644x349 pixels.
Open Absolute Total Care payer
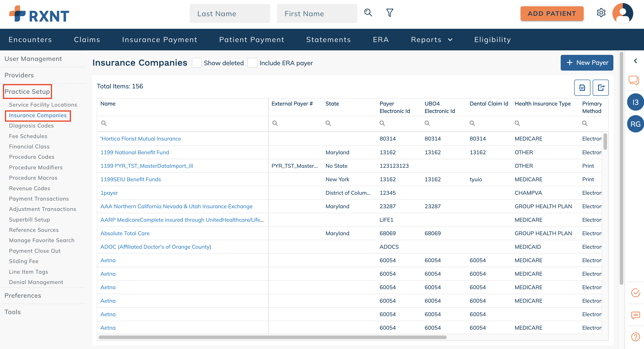click(125, 233)
